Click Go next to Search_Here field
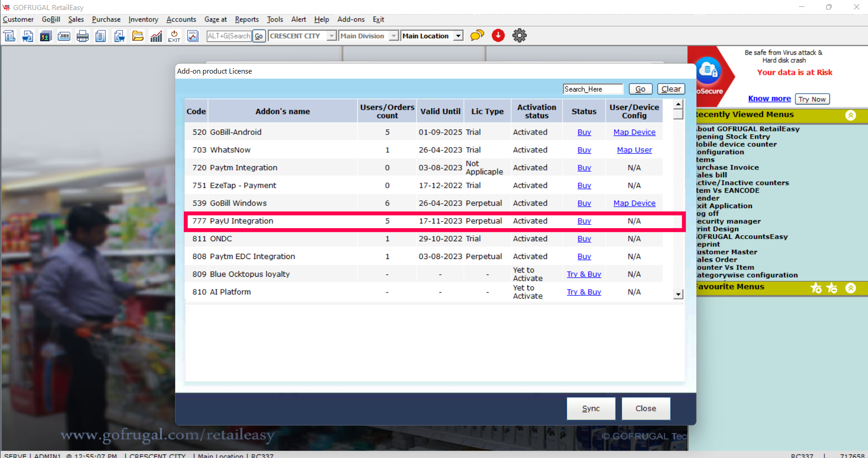 point(640,89)
